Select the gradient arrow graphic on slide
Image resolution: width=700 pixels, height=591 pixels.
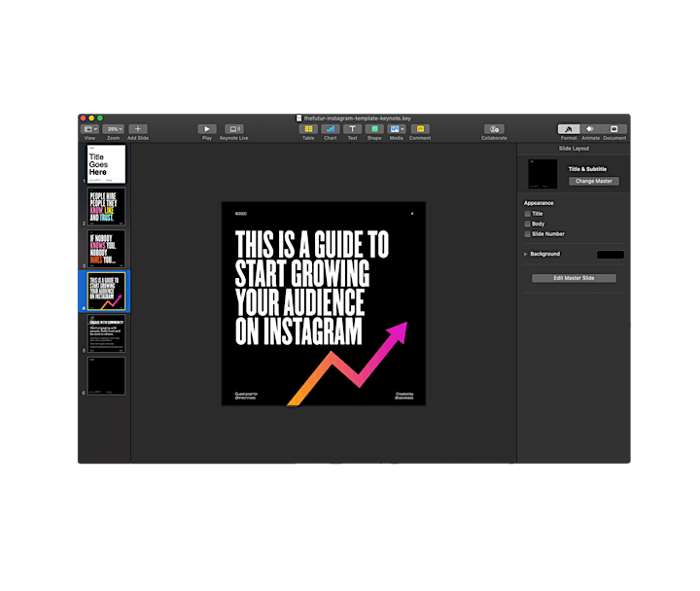(x=347, y=364)
